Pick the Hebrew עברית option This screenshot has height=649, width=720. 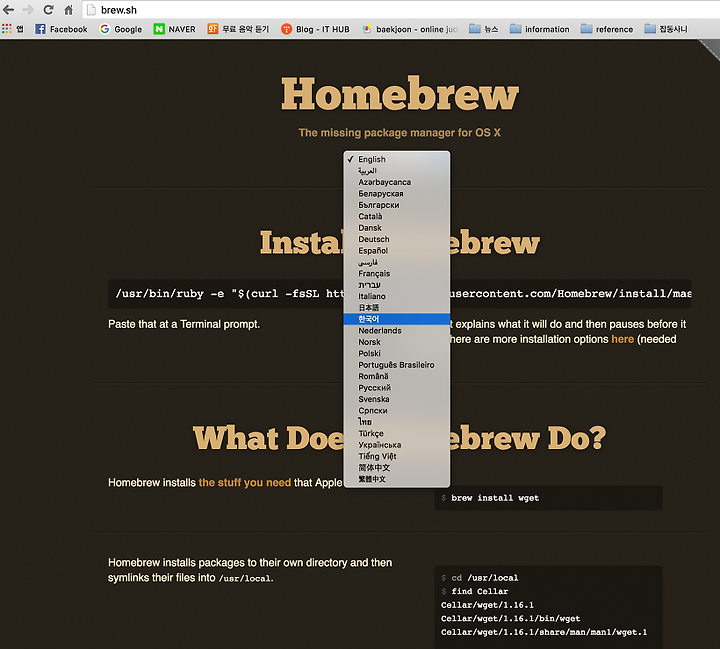point(397,285)
